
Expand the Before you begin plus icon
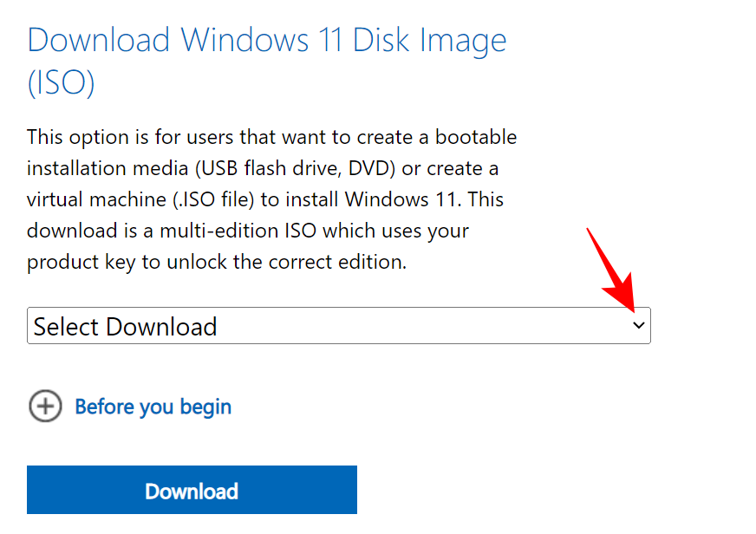coord(45,406)
